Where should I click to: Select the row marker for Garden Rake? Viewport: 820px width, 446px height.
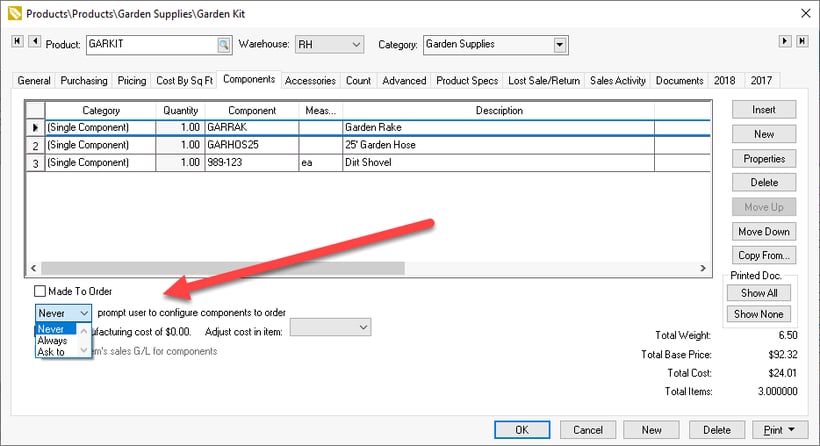pos(35,128)
